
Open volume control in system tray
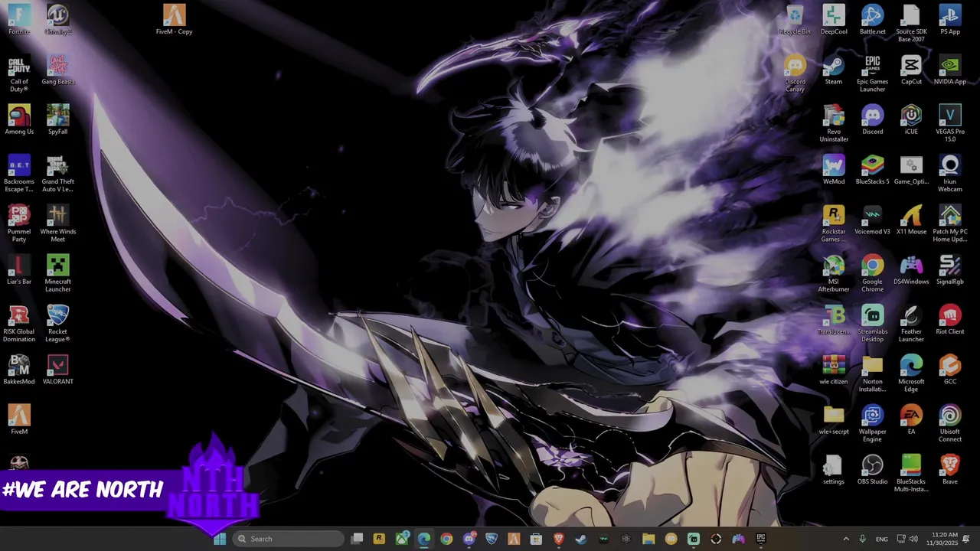coord(913,539)
